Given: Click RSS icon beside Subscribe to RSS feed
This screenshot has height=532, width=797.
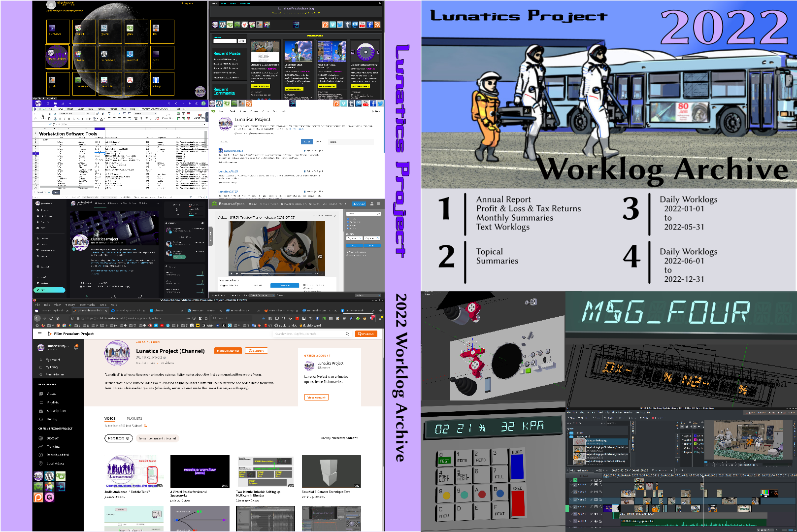Looking at the screenshot, I should (145, 426).
